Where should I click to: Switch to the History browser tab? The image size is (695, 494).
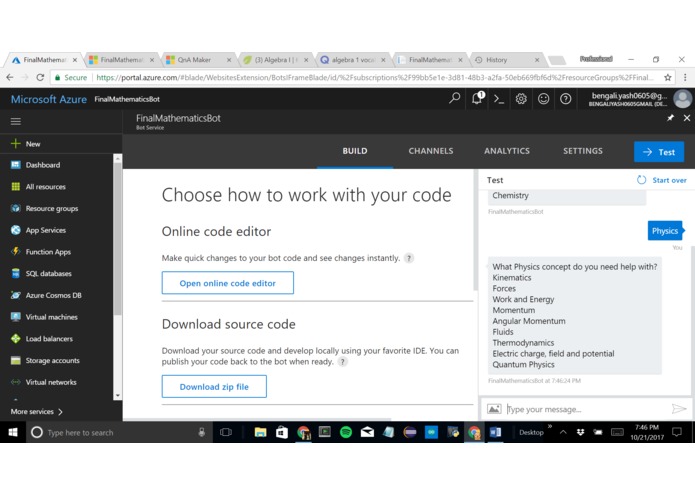pos(507,60)
